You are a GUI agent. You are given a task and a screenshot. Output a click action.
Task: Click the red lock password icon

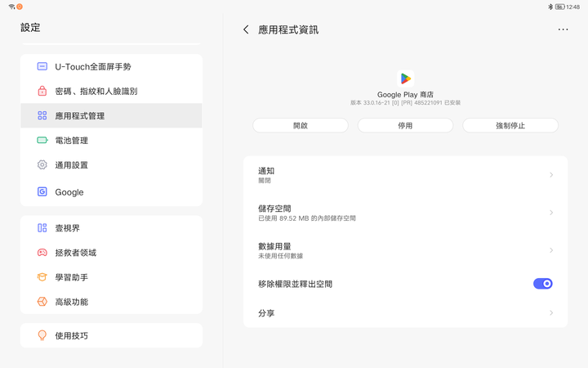pyautogui.click(x=42, y=91)
